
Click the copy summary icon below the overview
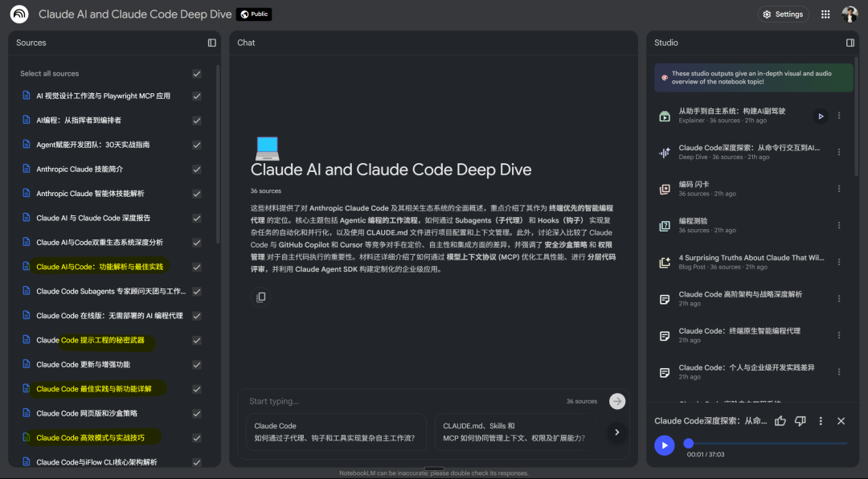pos(260,297)
